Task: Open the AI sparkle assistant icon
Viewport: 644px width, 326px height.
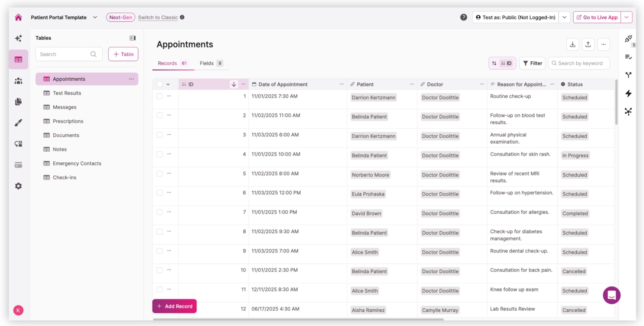Action: click(18, 38)
